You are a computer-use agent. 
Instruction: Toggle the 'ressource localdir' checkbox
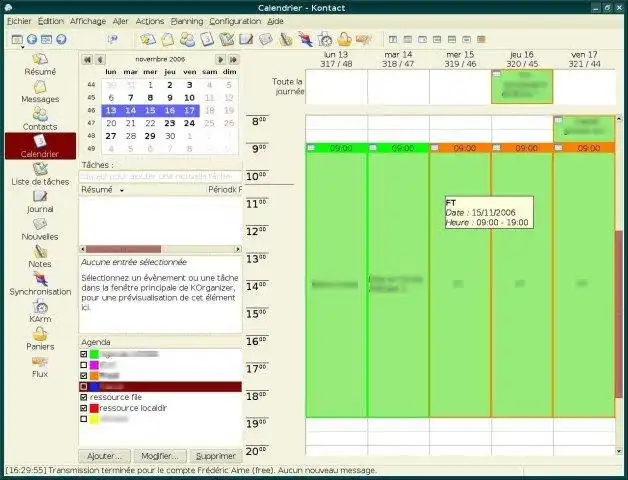point(83,408)
